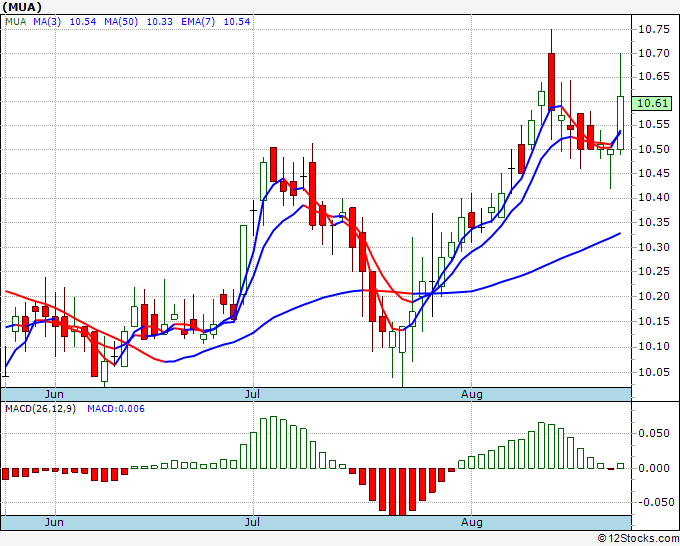Select the 10.65 price axis label
The image size is (680, 546).
(x=654, y=77)
